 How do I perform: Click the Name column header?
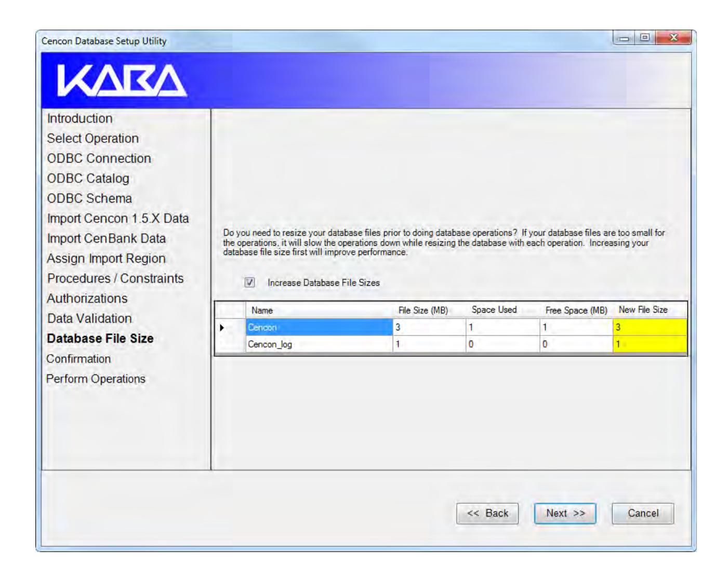[319, 311]
